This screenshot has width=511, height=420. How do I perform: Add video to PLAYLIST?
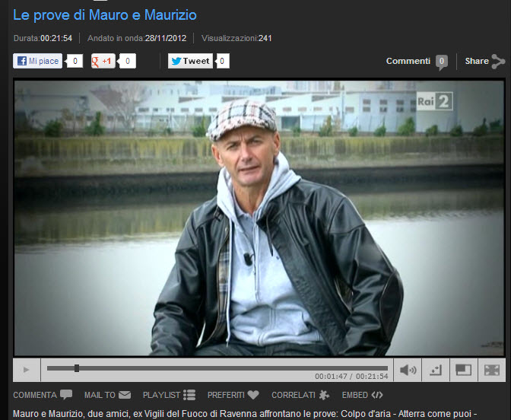(169, 395)
